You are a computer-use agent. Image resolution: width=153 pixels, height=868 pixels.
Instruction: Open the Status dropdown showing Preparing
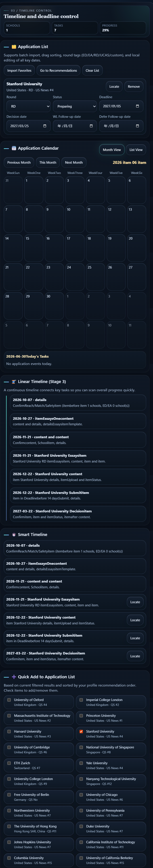pos(75,106)
